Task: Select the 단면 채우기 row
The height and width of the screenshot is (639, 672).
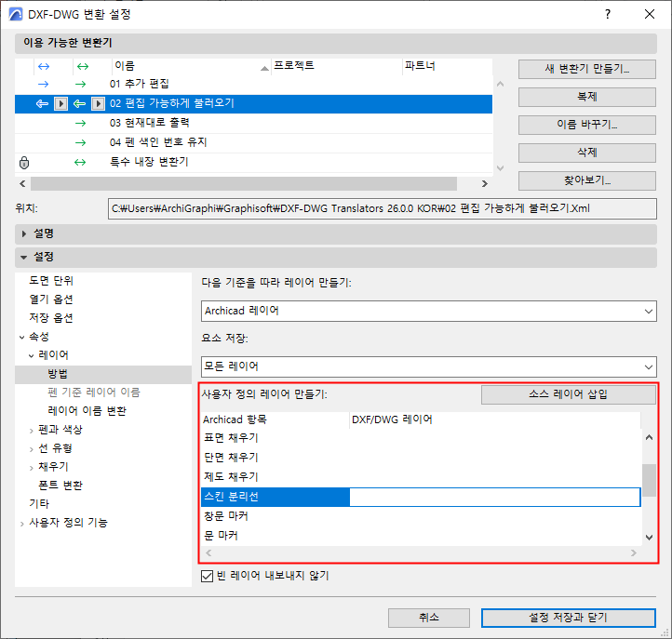Action: (x=421, y=458)
